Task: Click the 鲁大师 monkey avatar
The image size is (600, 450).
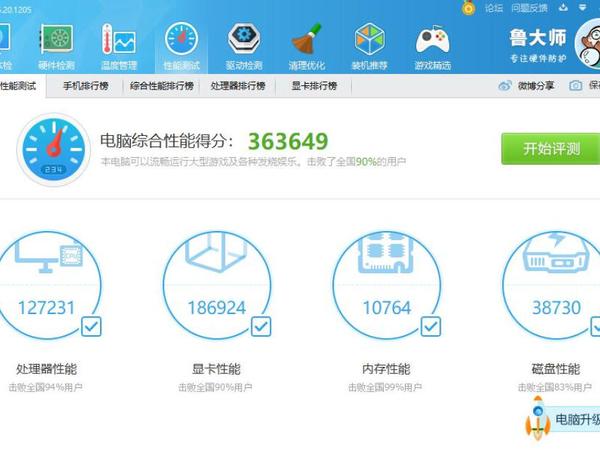Action: point(588,44)
